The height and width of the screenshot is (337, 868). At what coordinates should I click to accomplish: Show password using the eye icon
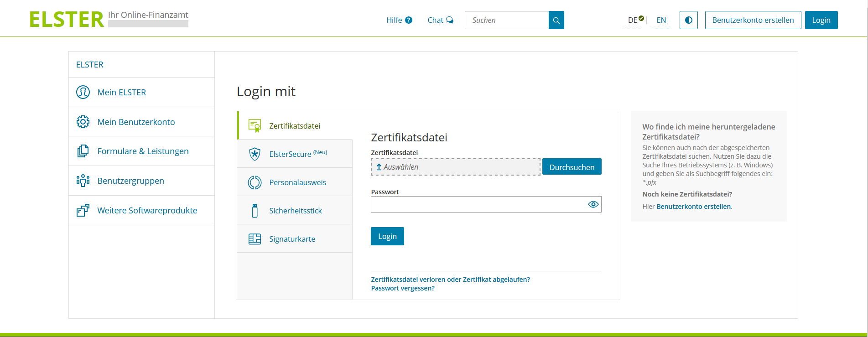tap(593, 204)
